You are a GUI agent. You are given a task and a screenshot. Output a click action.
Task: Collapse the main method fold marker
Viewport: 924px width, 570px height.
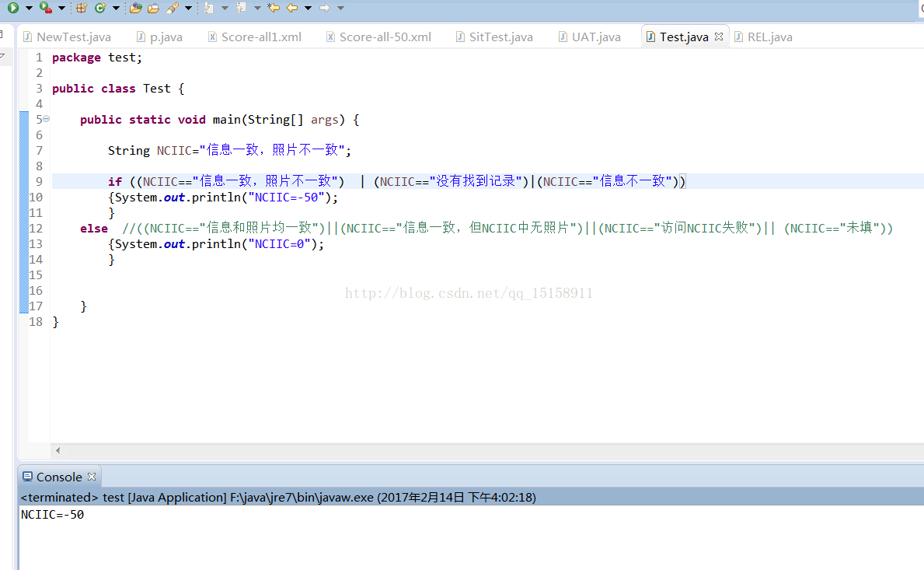tap(46, 119)
